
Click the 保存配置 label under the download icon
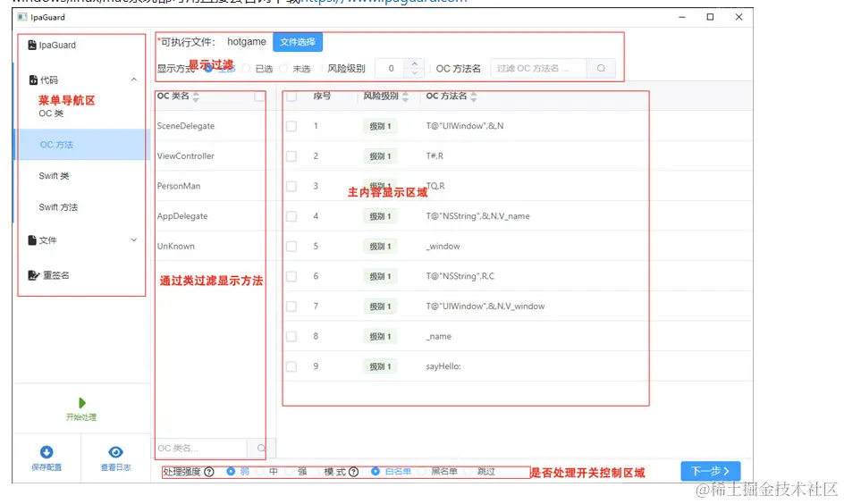(x=46, y=467)
